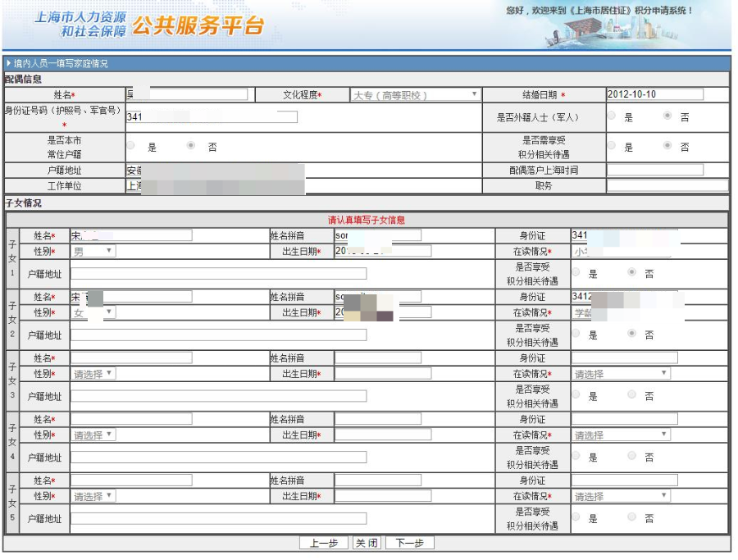Select 是 for 是否外籍人士（军人）
738x560 pixels.
tap(612, 116)
